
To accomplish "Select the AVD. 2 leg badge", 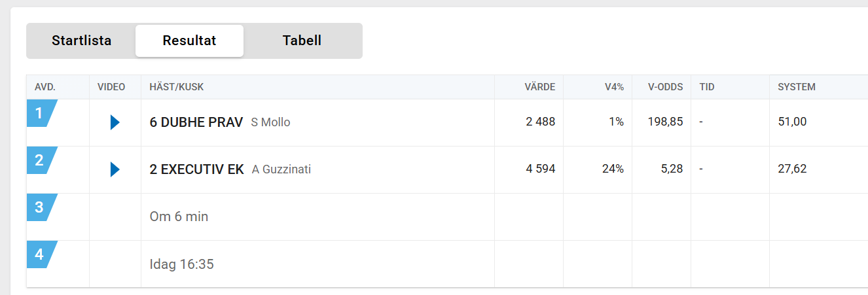I will click(x=41, y=160).
